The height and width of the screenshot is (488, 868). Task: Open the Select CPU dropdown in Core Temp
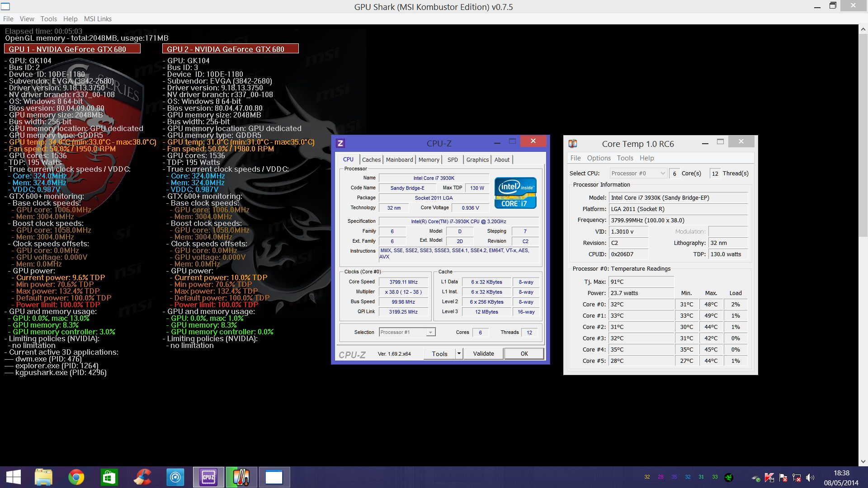pyautogui.click(x=638, y=173)
